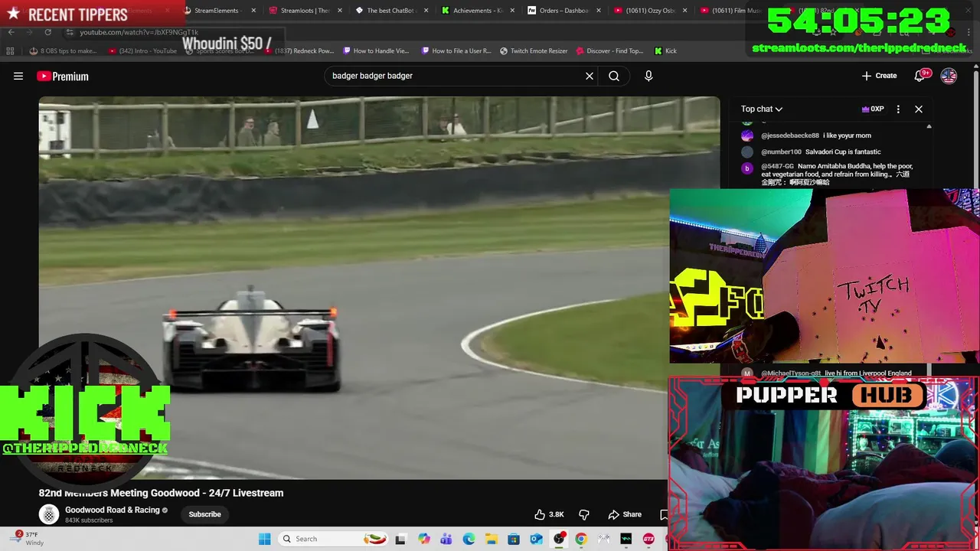
Task: Open the 8 OBS tips bookmark
Action: tap(63, 51)
